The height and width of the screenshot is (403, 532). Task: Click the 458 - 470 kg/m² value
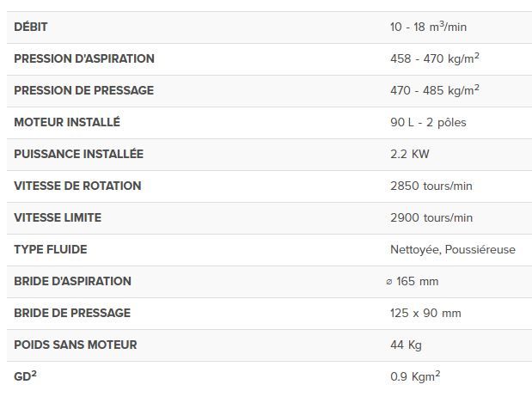(434, 58)
